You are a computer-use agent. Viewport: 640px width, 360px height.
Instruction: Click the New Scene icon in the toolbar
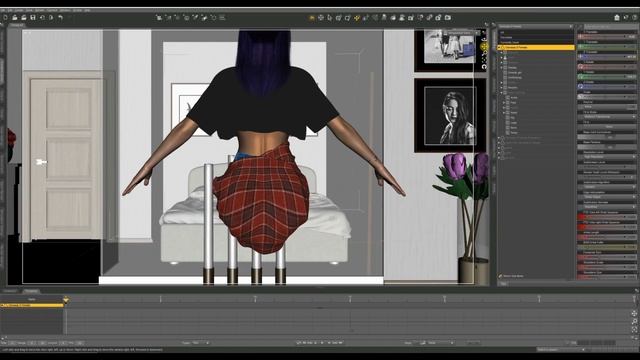pos(5,18)
